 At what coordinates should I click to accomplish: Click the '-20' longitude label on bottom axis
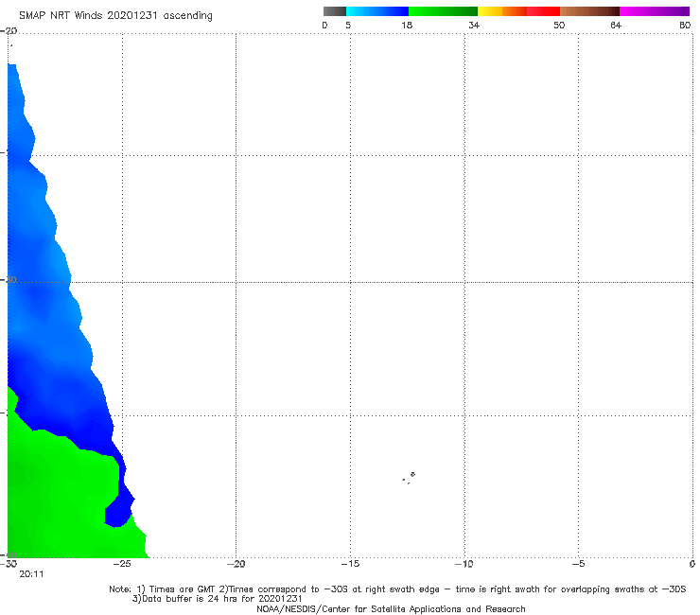pyautogui.click(x=236, y=564)
